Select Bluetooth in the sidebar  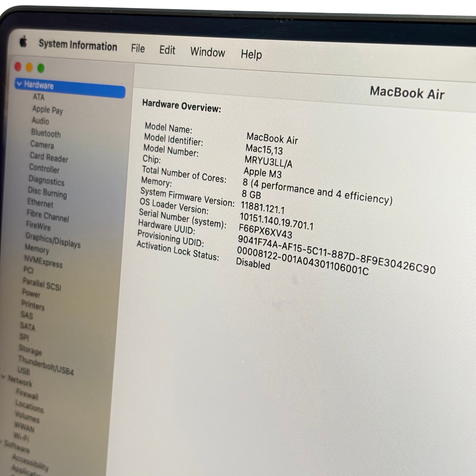coord(46,133)
